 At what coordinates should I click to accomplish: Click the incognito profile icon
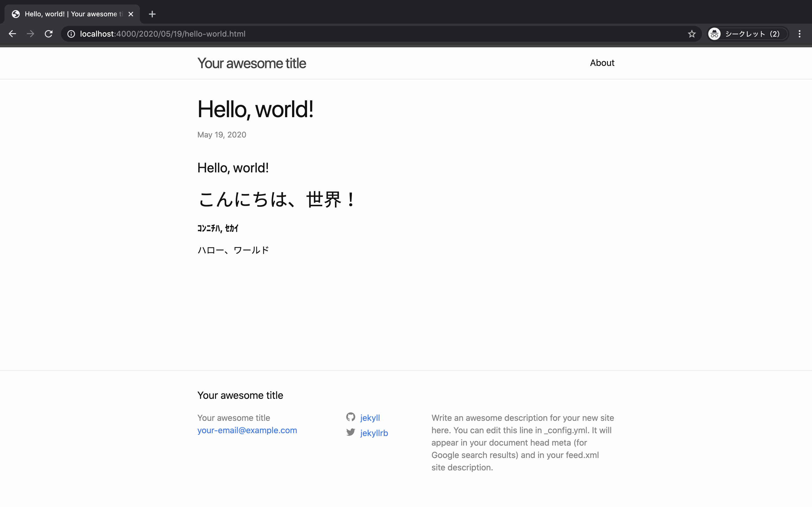point(714,34)
